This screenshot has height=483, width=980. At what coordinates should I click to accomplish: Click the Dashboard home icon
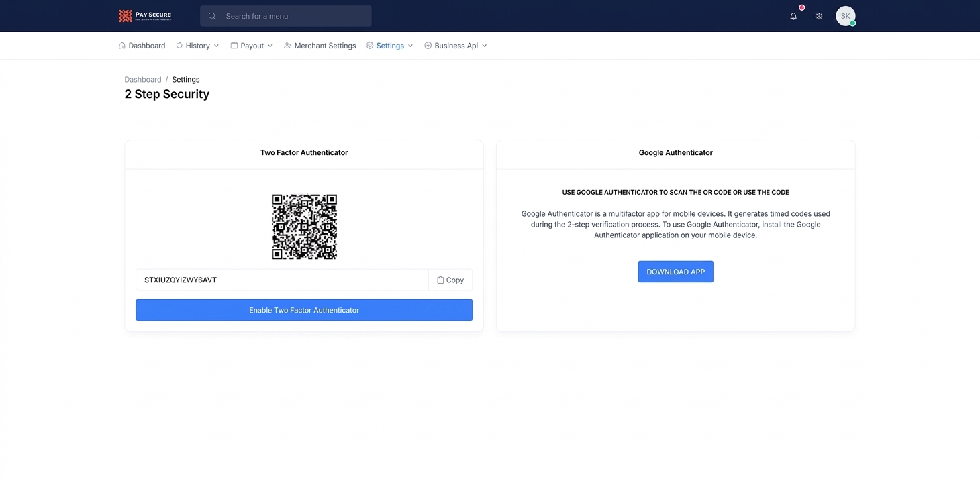pyautogui.click(x=122, y=46)
